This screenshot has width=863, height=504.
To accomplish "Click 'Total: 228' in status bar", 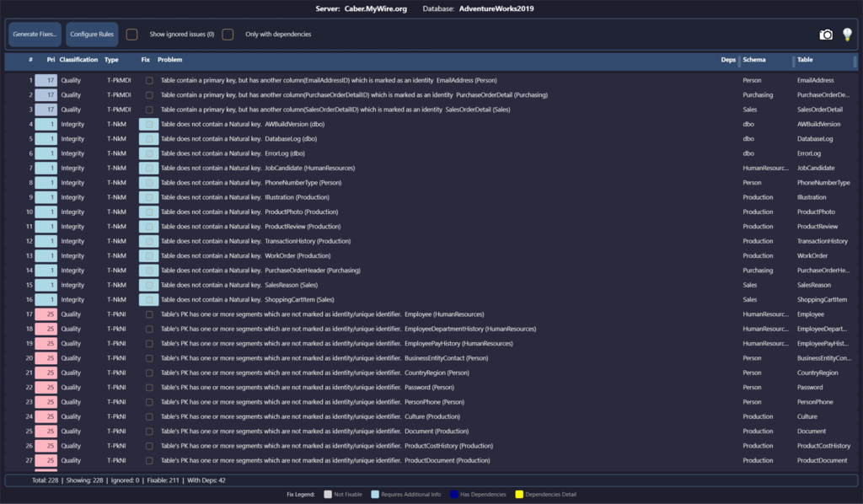I will click(46, 480).
